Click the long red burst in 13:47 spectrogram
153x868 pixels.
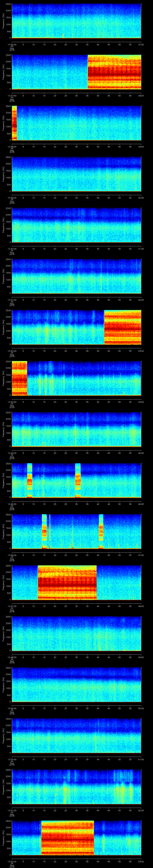pos(67,582)
